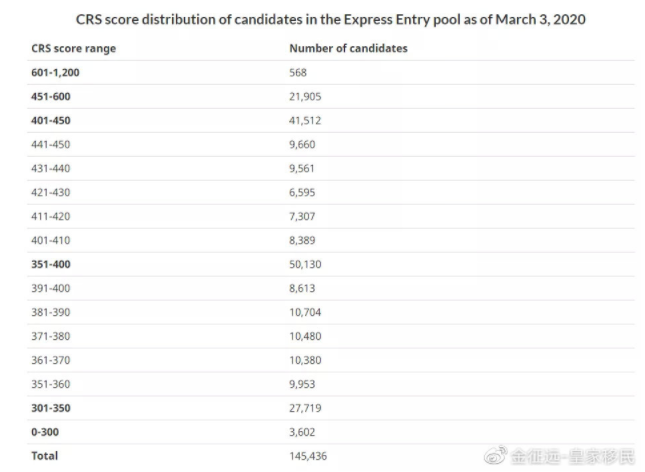Click the 451-600 score range label
The width and height of the screenshot is (645, 472).
[x=51, y=97]
